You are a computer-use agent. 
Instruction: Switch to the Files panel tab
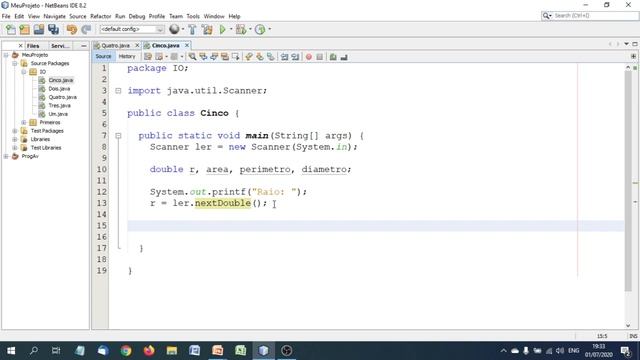coord(33,46)
